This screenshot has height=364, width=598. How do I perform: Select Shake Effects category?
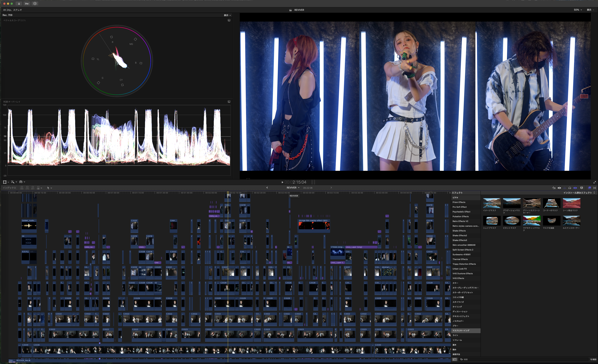point(459,231)
